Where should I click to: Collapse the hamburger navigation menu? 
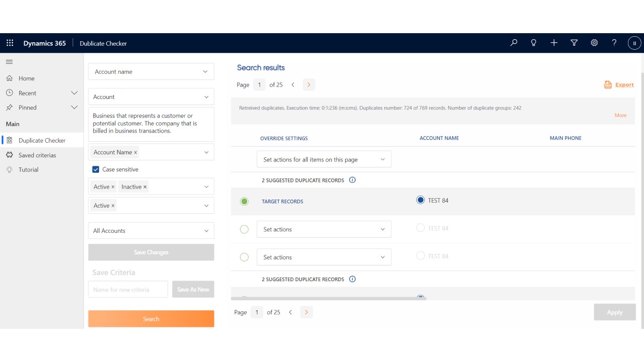[9, 62]
